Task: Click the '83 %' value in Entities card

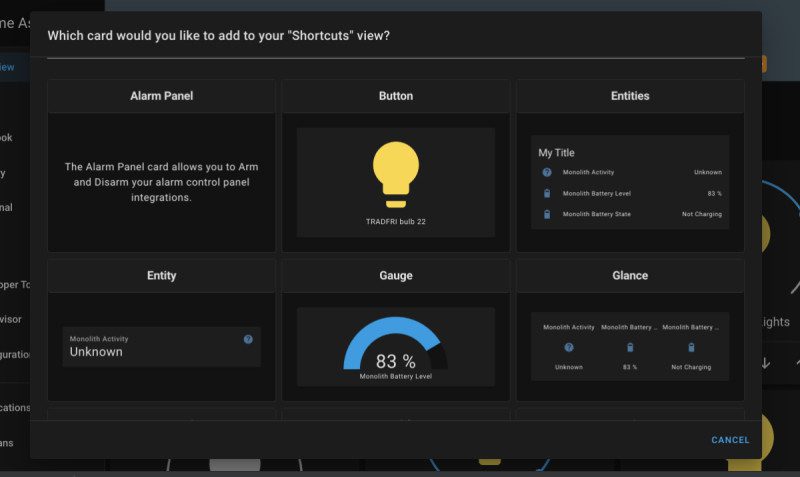Action: [x=714, y=193]
